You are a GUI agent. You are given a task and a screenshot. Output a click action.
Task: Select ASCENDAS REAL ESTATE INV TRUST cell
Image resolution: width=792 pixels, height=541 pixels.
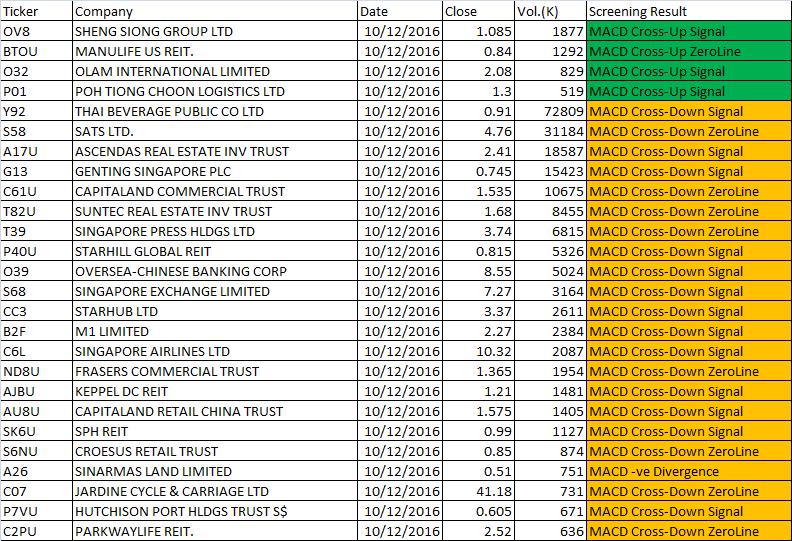coord(215,152)
